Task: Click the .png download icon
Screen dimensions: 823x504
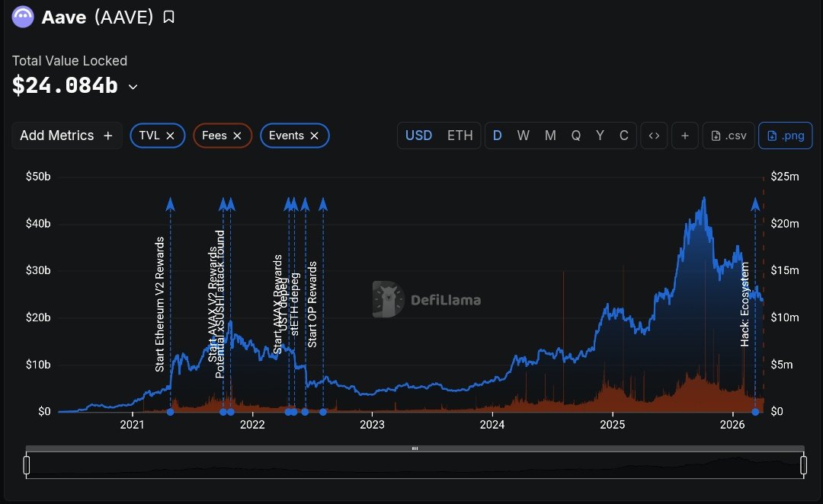Action: 786,135
